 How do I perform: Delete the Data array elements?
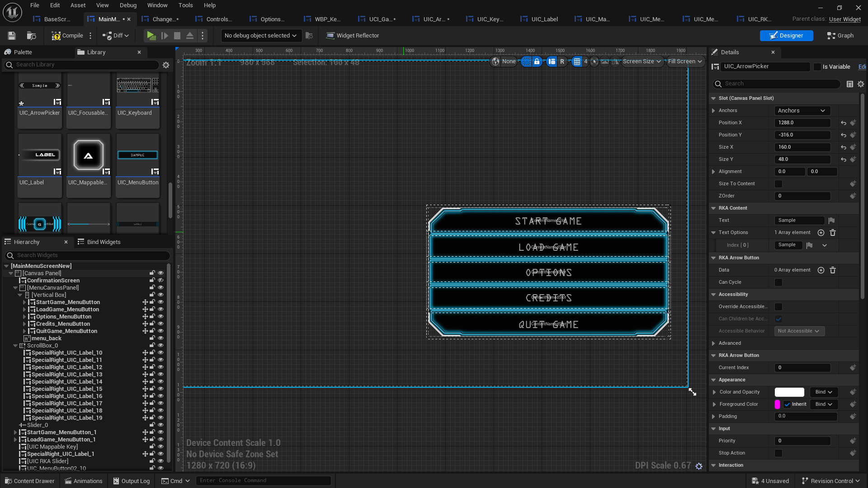(833, 270)
